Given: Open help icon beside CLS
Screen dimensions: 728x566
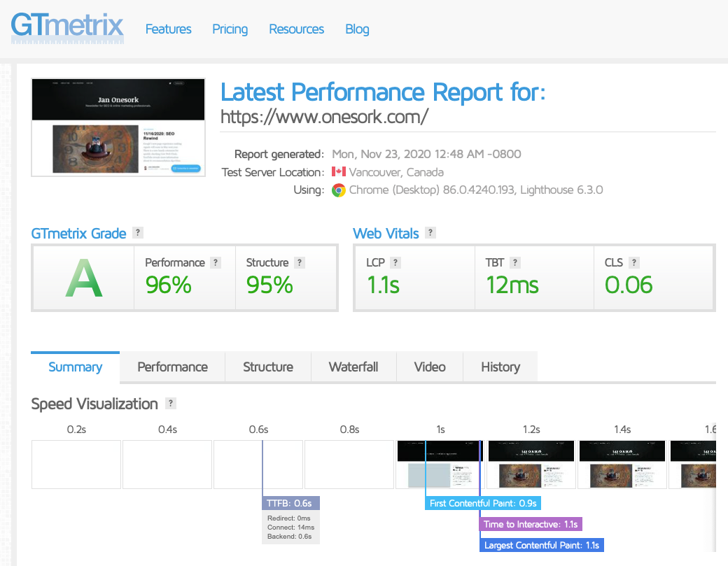Looking at the screenshot, I should coord(633,262).
